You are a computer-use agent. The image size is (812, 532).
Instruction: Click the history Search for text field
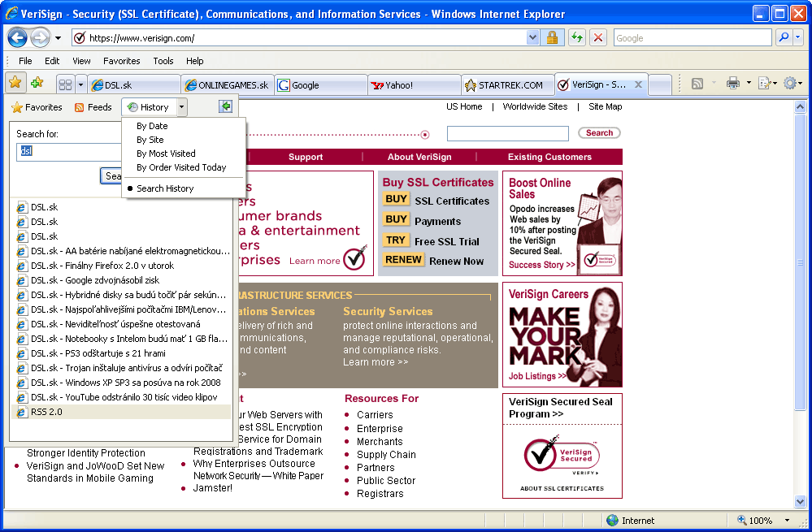[69, 152]
